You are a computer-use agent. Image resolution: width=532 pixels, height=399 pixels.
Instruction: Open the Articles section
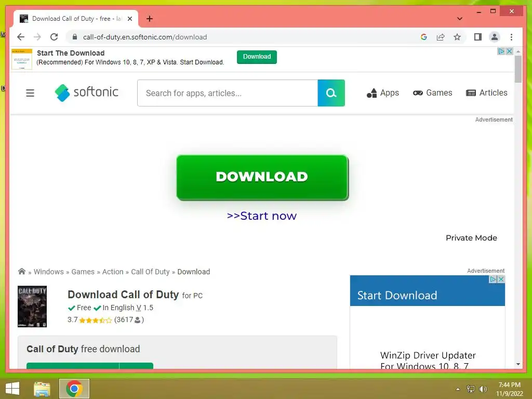tap(486, 93)
